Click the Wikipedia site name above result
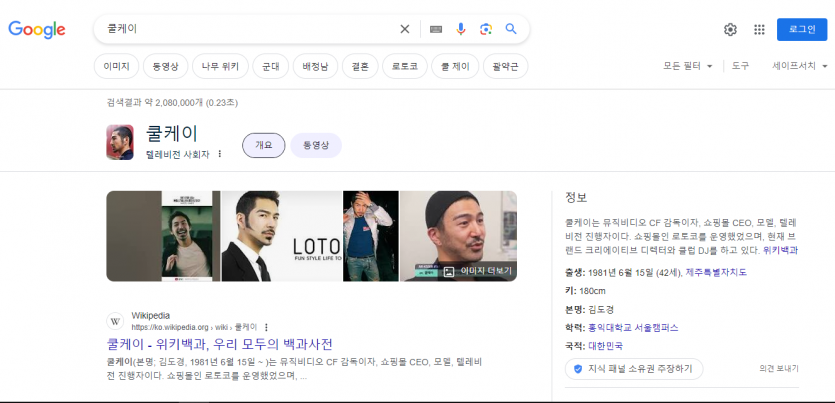The image size is (835, 403). tap(151, 315)
